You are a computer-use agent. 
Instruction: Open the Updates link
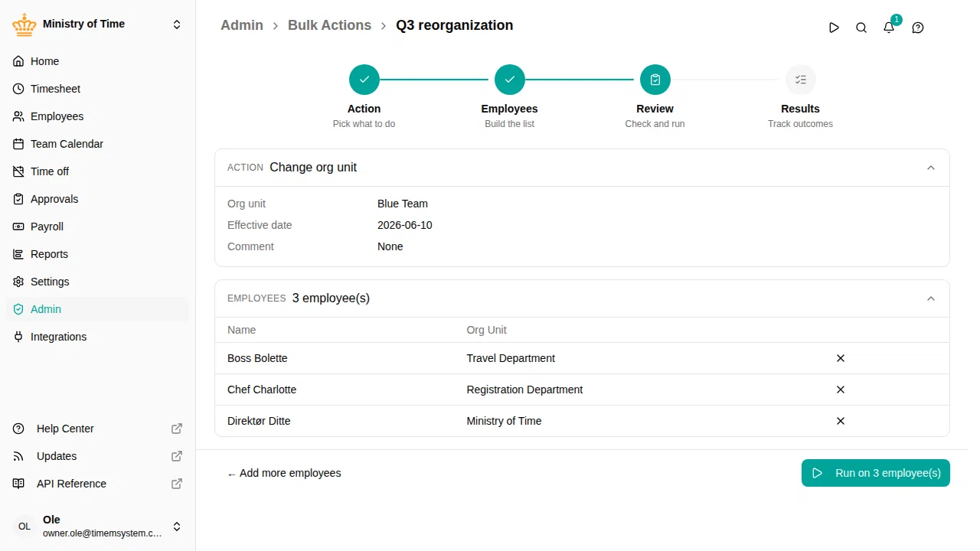pyautogui.click(x=97, y=456)
